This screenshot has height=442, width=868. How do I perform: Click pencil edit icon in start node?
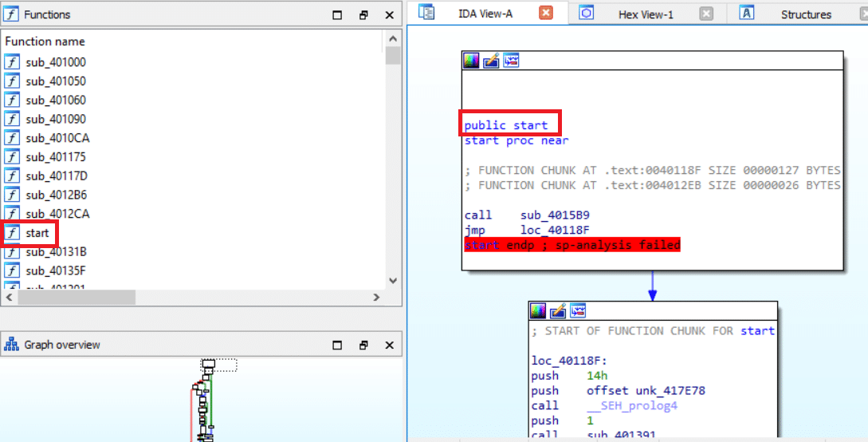coord(491,61)
